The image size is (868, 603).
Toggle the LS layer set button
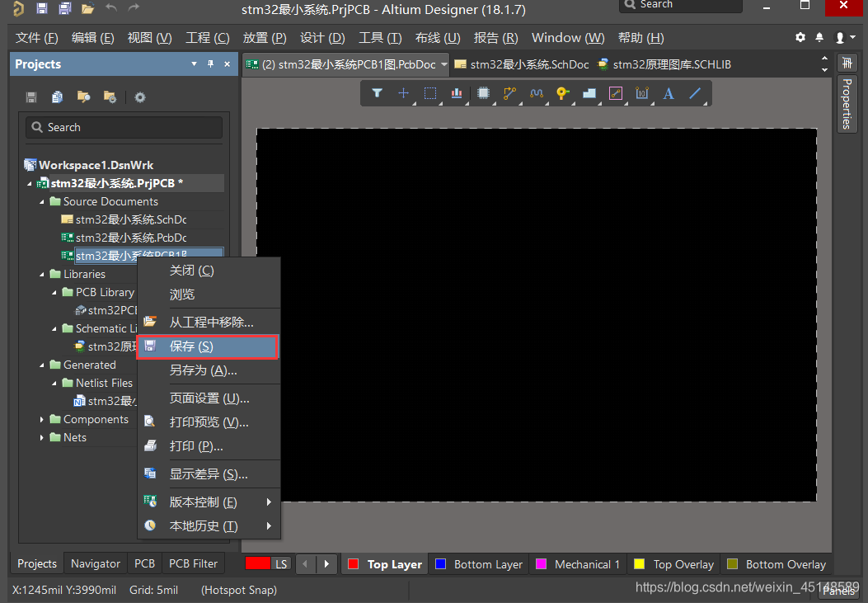(x=281, y=564)
